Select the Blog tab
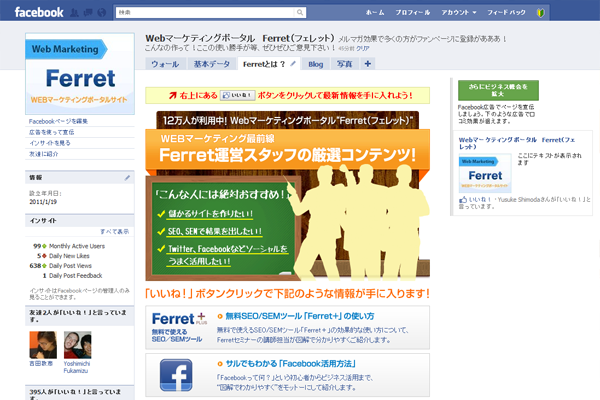The height and width of the screenshot is (400, 600). [315, 63]
